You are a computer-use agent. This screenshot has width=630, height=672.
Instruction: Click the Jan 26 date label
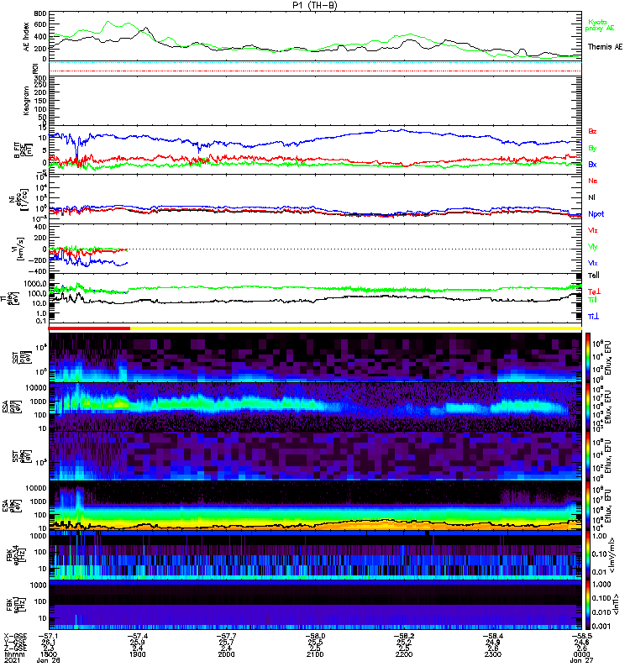pyautogui.click(x=49, y=660)
